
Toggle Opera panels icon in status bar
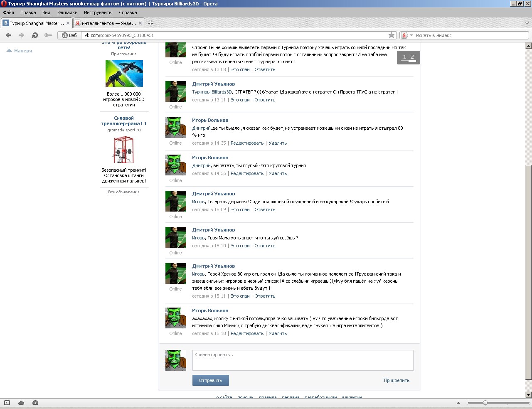point(7,403)
